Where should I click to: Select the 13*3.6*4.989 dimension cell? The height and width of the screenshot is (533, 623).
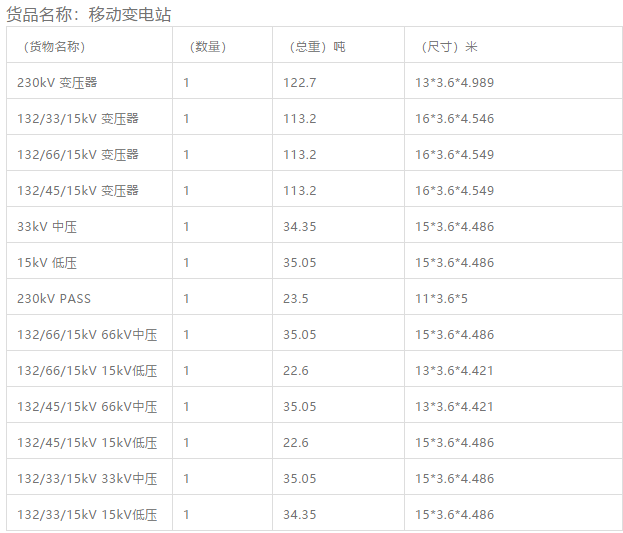coord(455,83)
